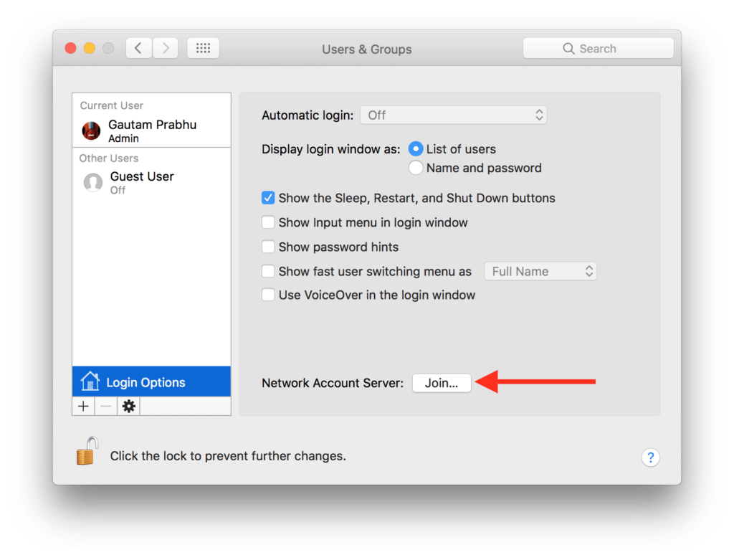The width and height of the screenshot is (734, 560).
Task: Select Name and password radio option
Action: point(416,168)
